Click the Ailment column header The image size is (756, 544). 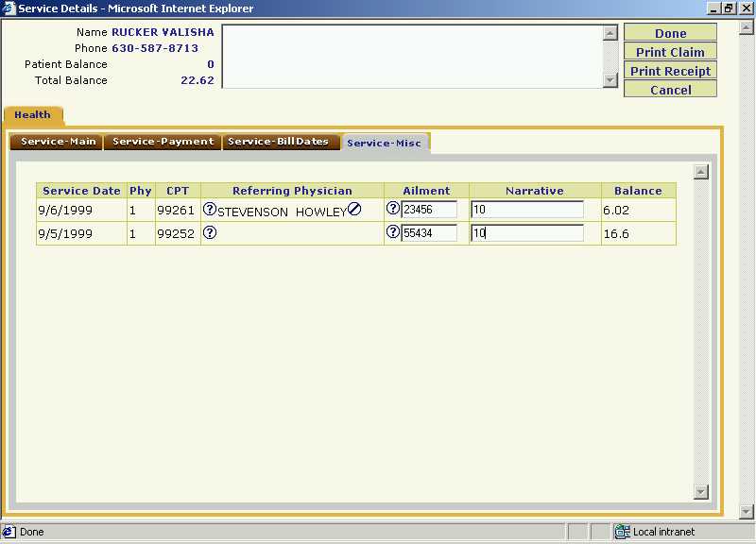426,191
